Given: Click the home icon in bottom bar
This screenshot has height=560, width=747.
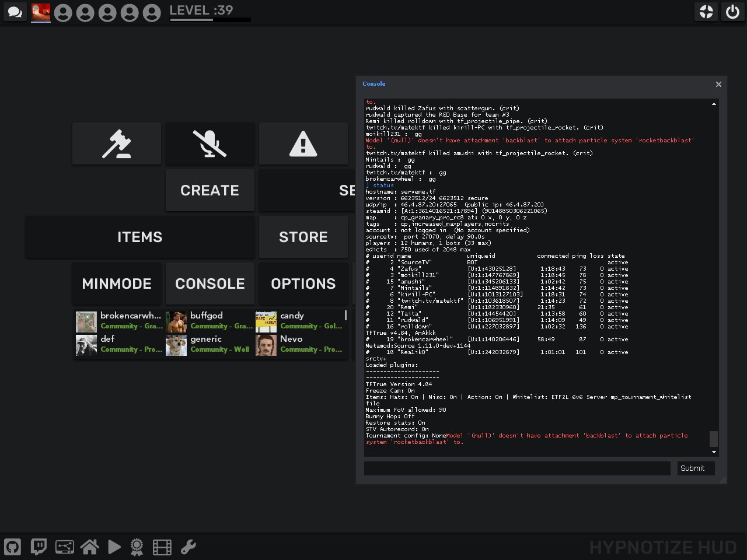Looking at the screenshot, I should point(89,547).
